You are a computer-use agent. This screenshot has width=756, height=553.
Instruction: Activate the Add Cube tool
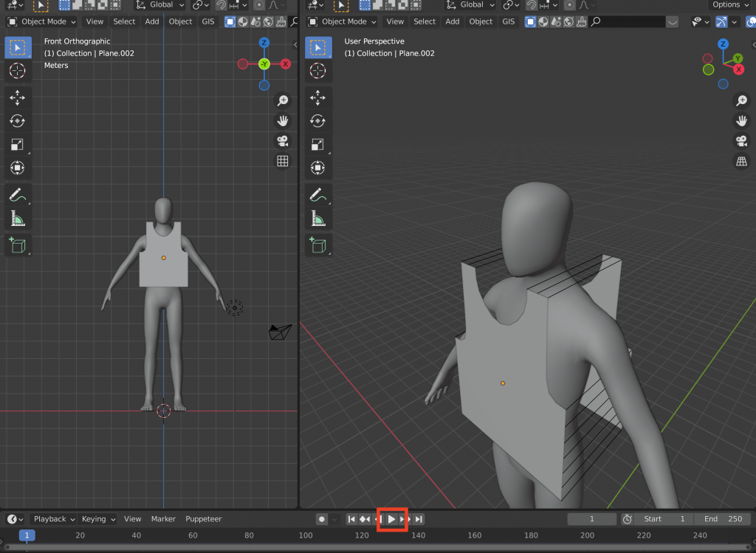[18, 244]
